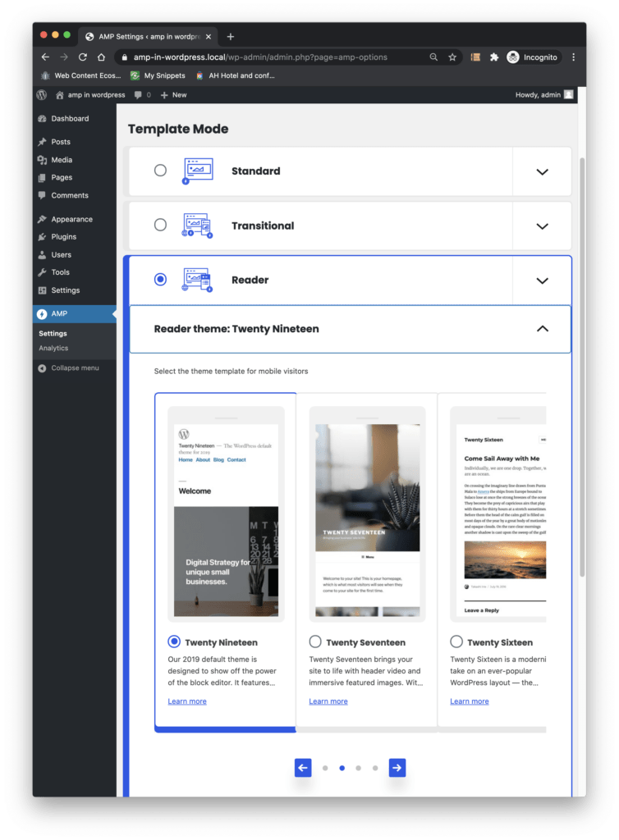Expand the Reader mode details chevron

pos(543,281)
